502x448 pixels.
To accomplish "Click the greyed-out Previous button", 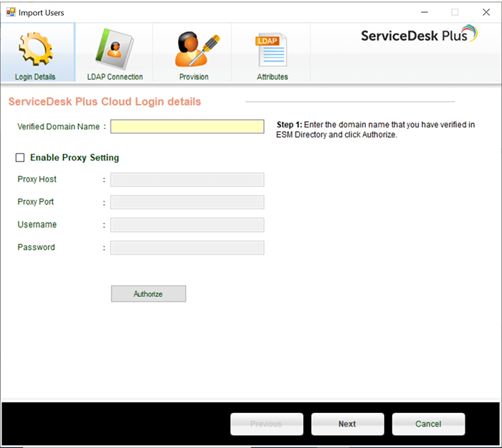I will 266,424.
